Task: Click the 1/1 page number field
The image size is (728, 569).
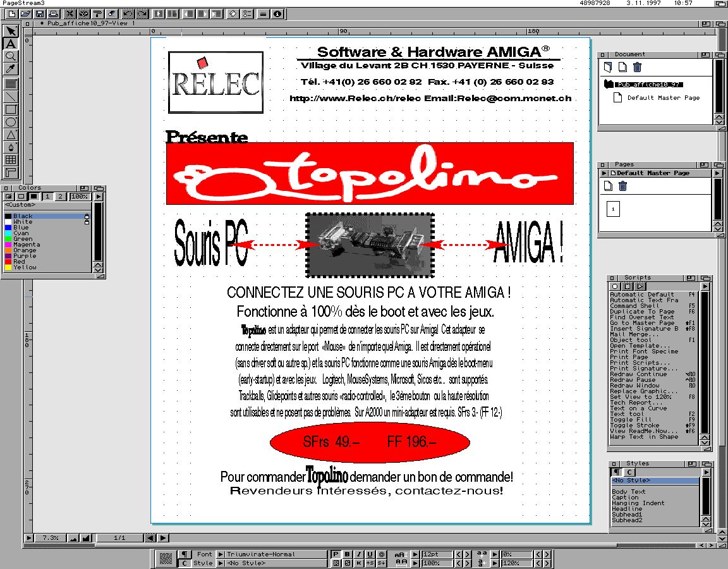Action: tap(119, 538)
